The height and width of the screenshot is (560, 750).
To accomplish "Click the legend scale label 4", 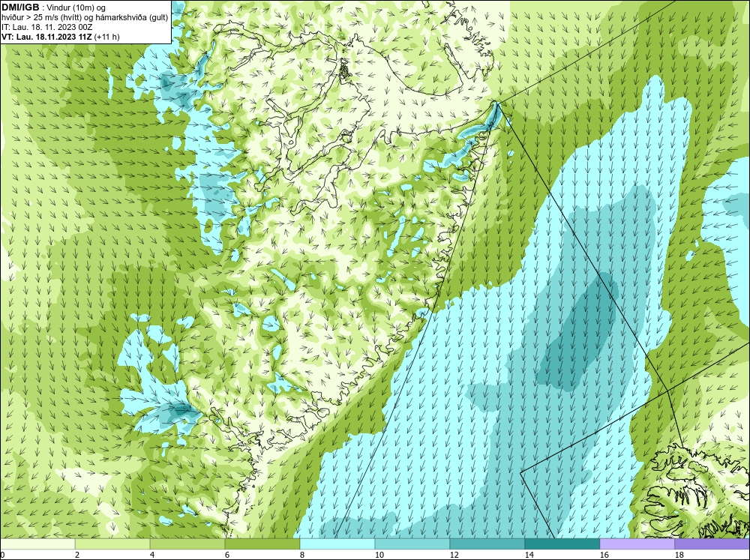I will tap(152, 556).
